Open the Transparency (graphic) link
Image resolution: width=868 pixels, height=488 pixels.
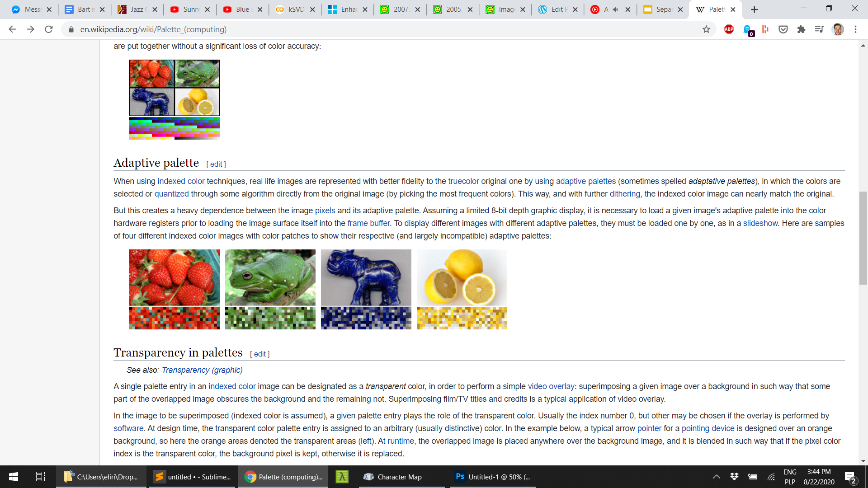[202, 370]
